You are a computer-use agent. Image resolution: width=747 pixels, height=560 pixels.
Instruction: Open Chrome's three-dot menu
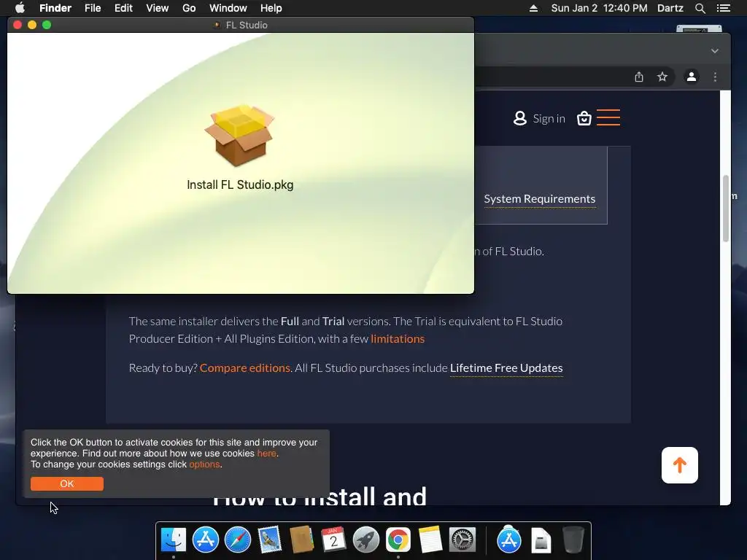click(715, 77)
